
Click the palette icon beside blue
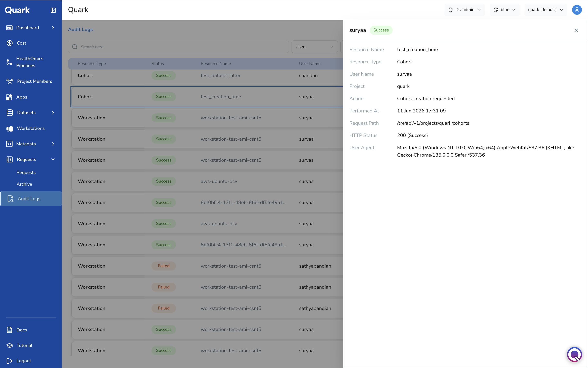(496, 10)
